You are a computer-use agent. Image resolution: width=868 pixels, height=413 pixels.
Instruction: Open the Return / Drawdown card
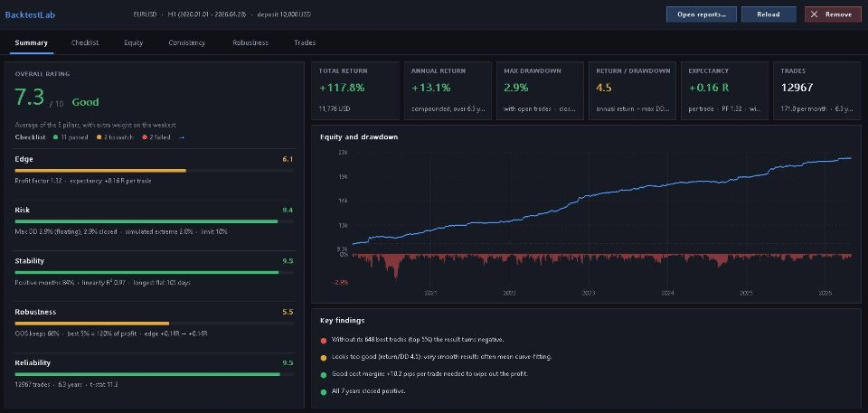click(x=633, y=90)
